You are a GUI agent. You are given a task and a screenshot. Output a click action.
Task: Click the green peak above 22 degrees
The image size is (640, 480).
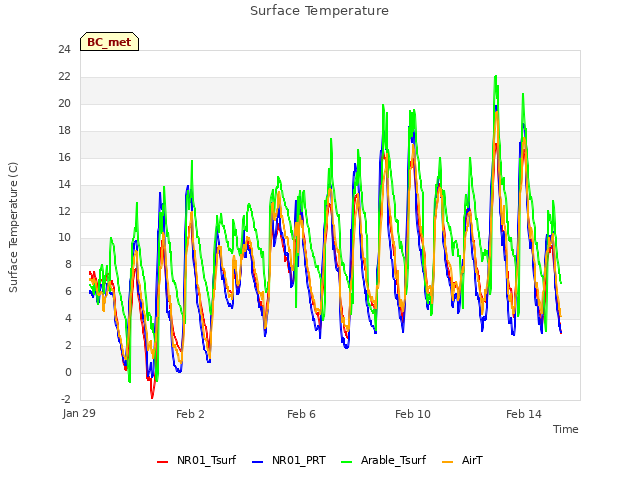(x=496, y=76)
